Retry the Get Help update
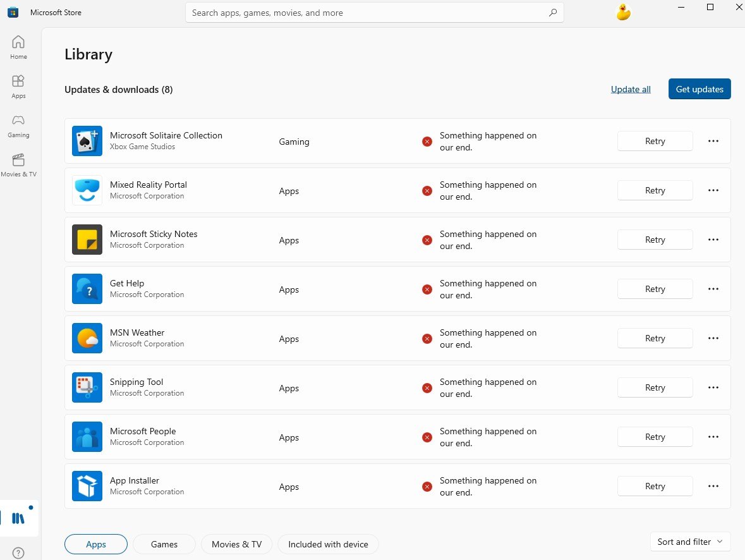Viewport: 745px width, 560px height. pos(655,289)
